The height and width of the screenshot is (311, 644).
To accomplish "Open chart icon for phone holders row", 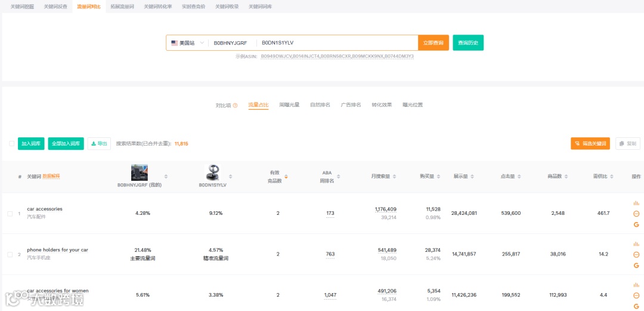I will point(636,244).
